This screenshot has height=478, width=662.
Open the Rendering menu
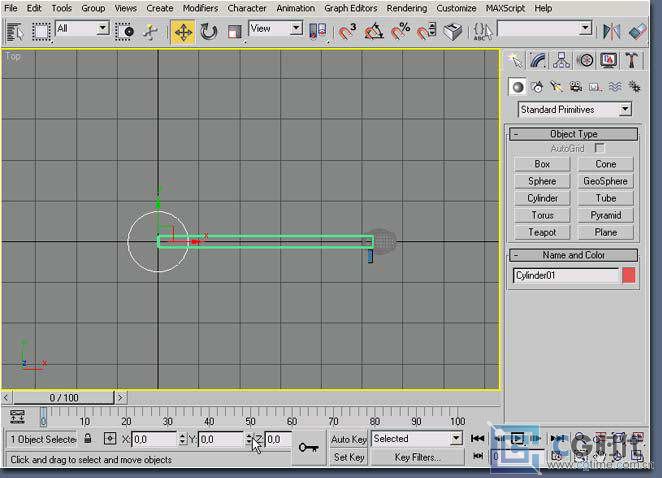407,8
